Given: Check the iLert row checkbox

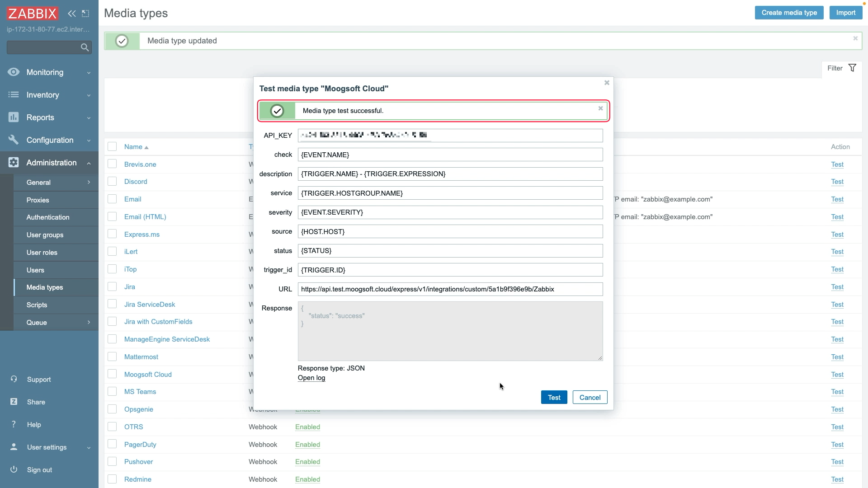Looking at the screenshot, I should [112, 252].
